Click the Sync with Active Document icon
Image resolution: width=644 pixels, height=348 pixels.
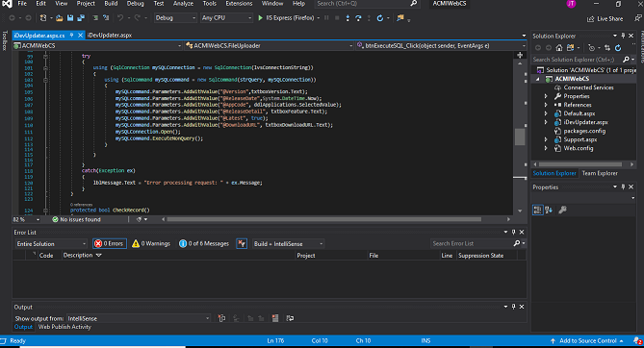(x=607, y=48)
